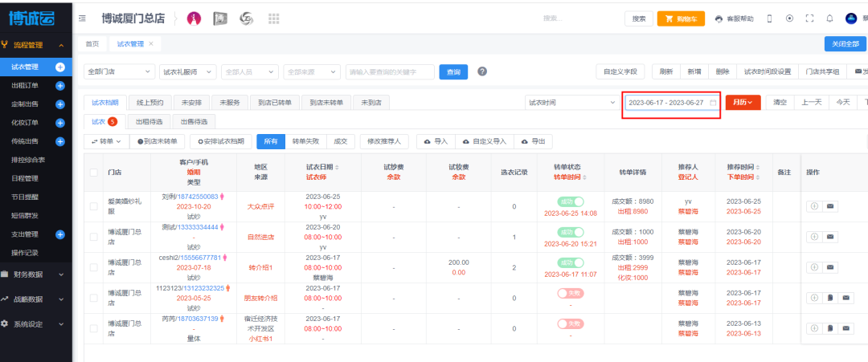868x362 pixels.
Task: Open the 全部门店 dropdown
Action: point(120,72)
